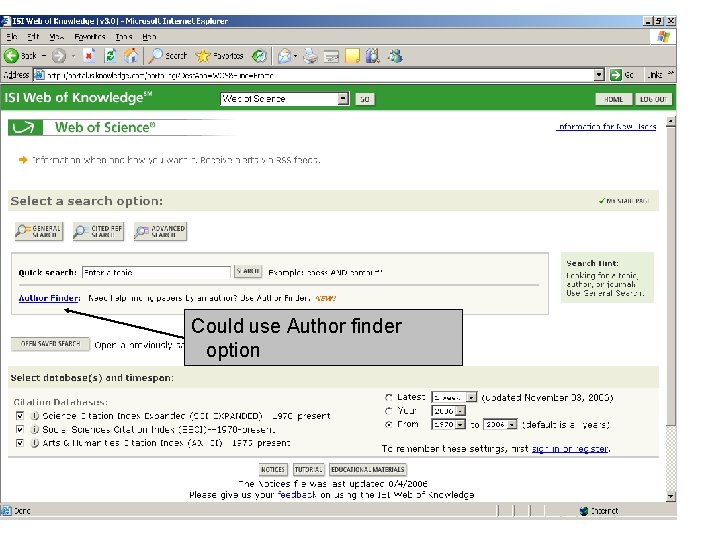Viewport: 720px width, 540px height.
Task: Click the Notices button
Action: [273, 469]
